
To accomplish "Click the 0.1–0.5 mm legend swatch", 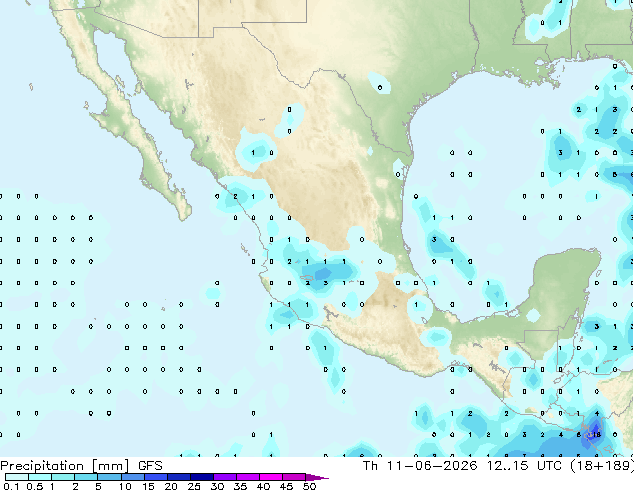I will [x=17, y=477].
